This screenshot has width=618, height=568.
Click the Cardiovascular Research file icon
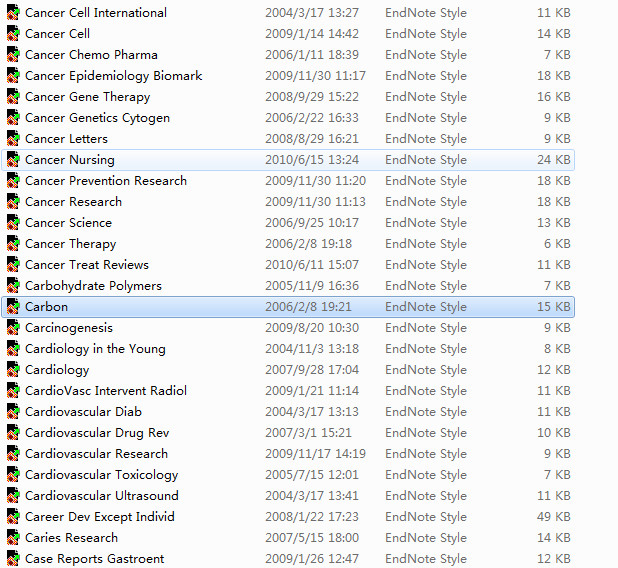(x=13, y=454)
